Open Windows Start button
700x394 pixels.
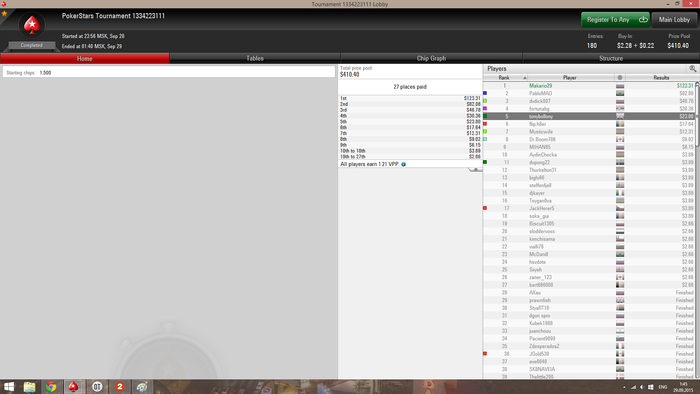(x=9, y=386)
